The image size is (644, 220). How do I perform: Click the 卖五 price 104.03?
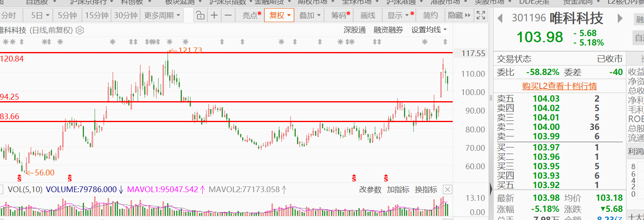coord(546,99)
